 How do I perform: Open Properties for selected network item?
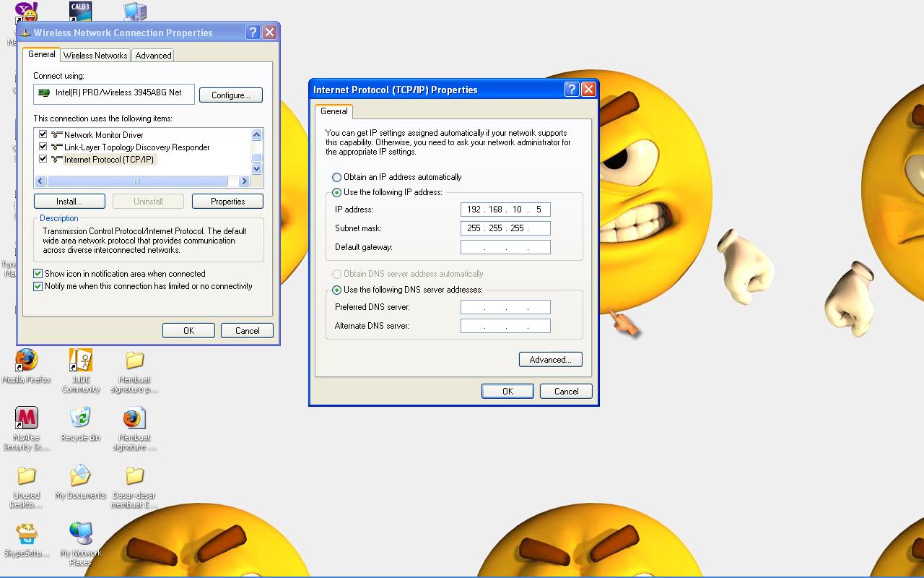point(227,202)
